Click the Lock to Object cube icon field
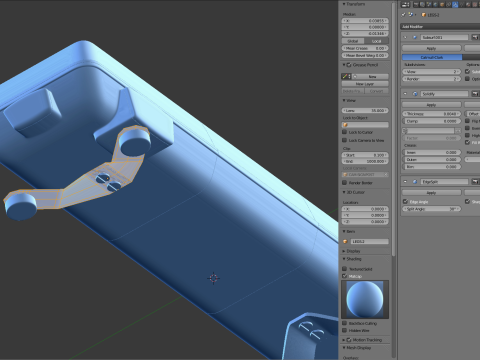The height and width of the screenshot is (360, 480). (365, 125)
